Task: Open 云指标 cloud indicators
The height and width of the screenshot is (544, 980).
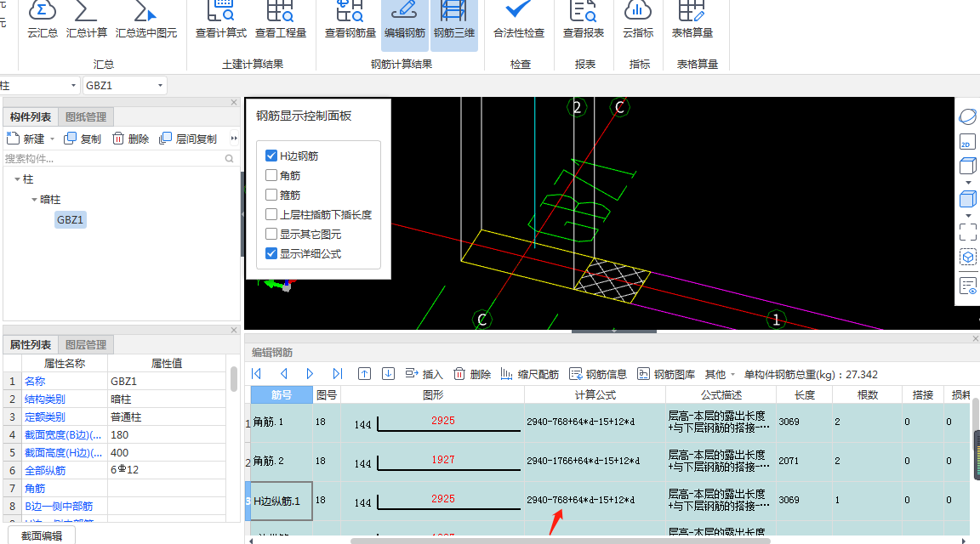Action: (x=637, y=20)
